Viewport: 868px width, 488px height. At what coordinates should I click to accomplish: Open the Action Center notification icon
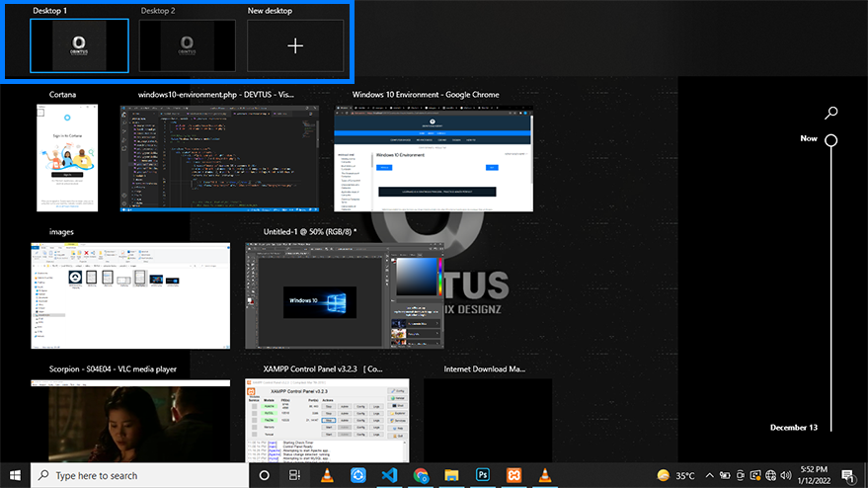click(848, 475)
